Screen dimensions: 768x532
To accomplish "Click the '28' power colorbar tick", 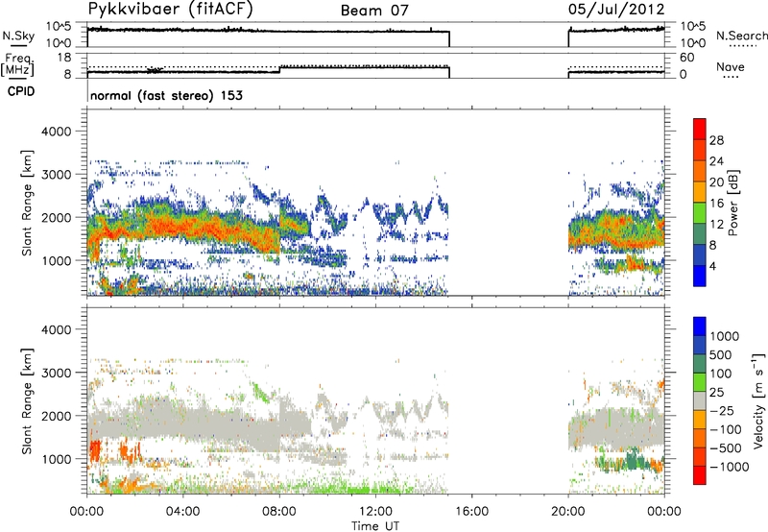I will point(716,140).
